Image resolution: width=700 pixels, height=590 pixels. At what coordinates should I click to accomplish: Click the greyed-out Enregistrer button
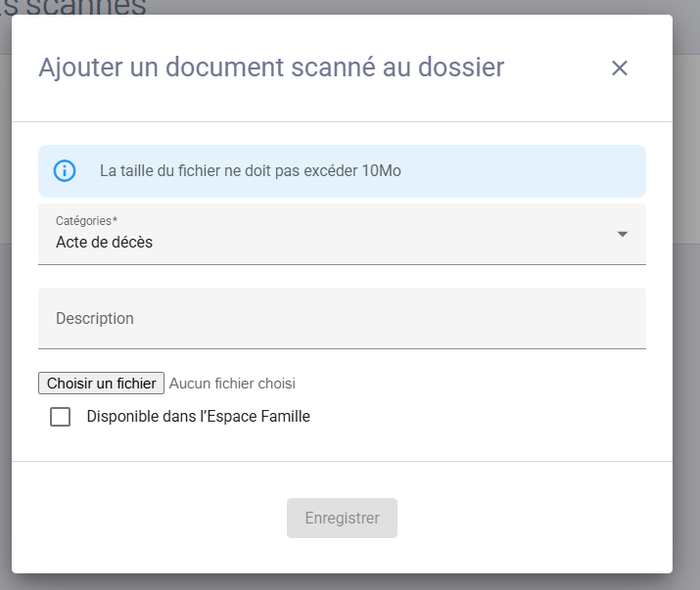coord(342,519)
